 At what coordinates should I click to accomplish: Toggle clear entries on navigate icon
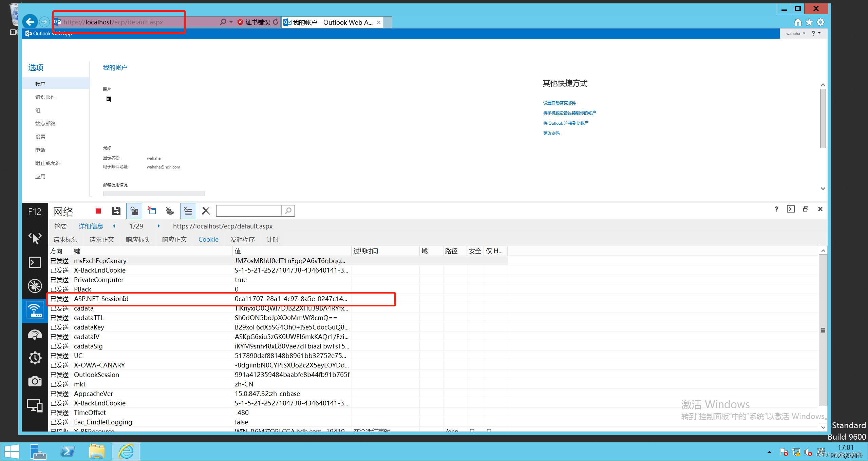188,211
